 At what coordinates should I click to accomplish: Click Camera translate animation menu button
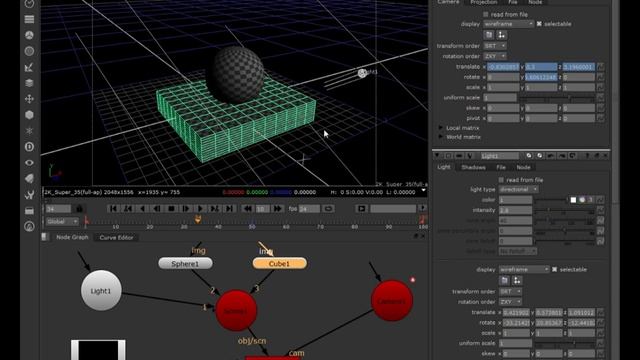(600, 67)
